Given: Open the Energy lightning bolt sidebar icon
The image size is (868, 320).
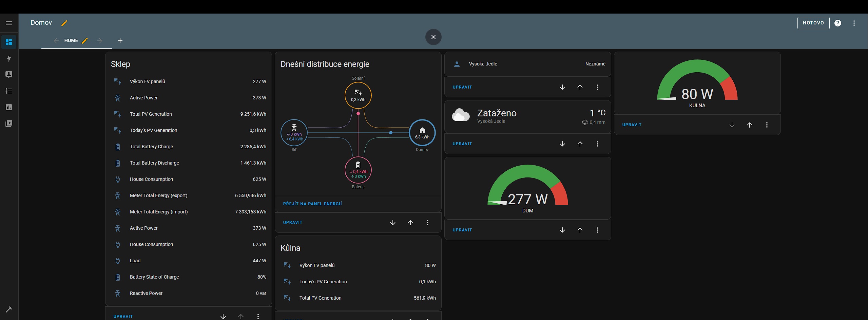Looking at the screenshot, I should [9, 58].
